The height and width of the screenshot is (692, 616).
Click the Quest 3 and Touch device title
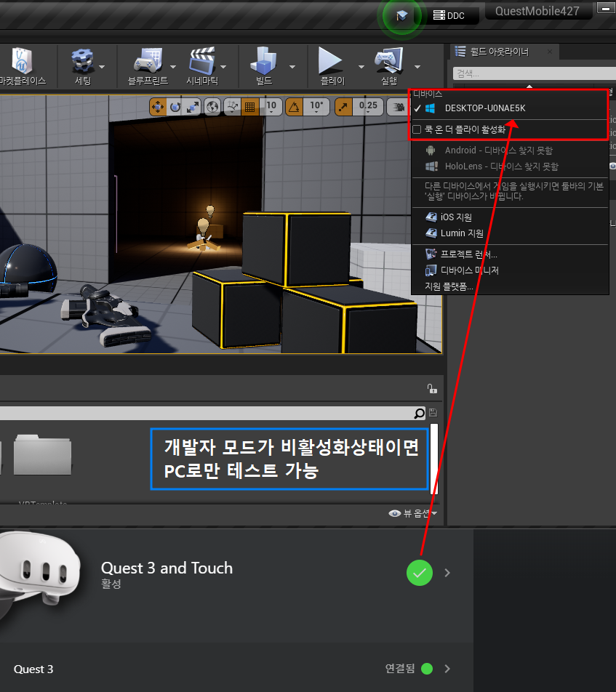click(167, 568)
